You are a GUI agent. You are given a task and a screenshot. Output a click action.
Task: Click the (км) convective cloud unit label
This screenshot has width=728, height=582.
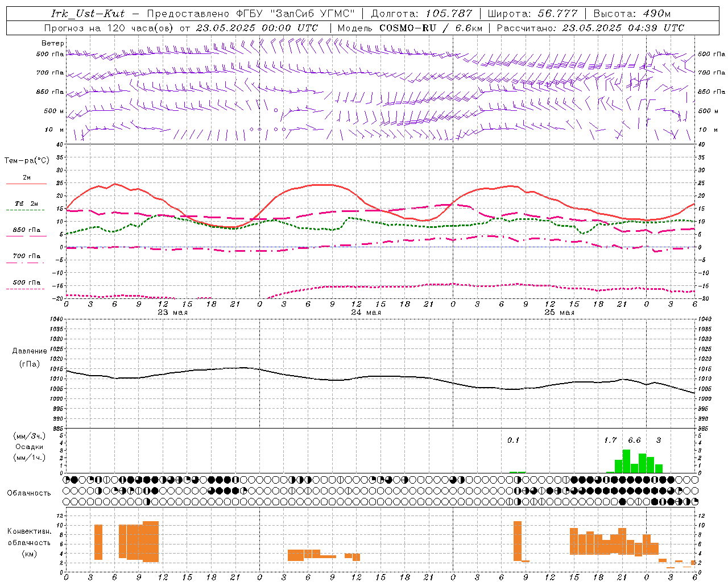point(30,554)
